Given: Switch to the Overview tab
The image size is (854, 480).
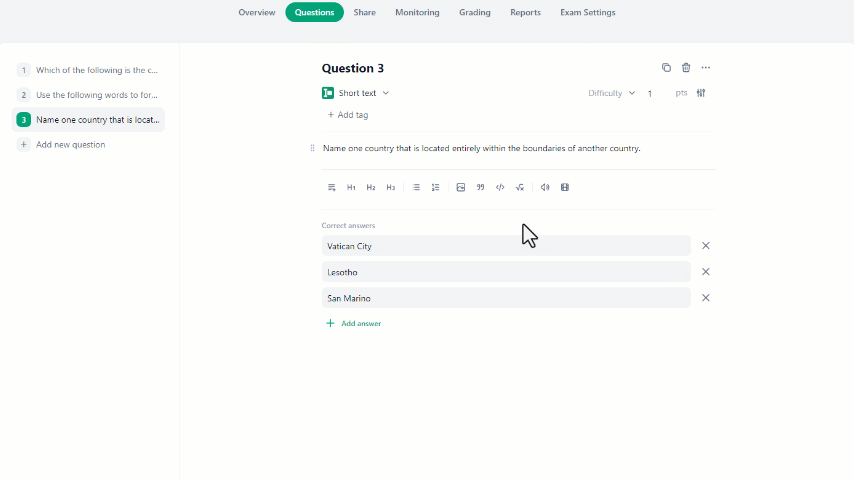Looking at the screenshot, I should click(x=257, y=13).
